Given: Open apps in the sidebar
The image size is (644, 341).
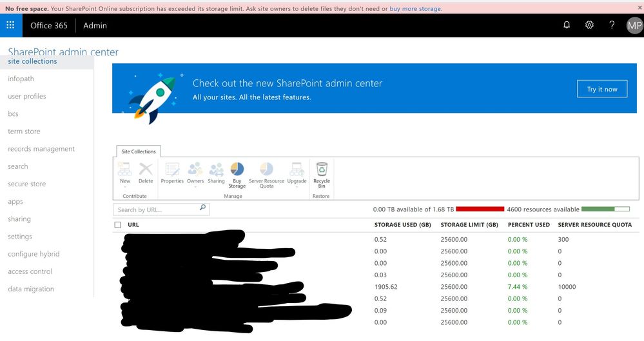Looking at the screenshot, I should click(x=15, y=202).
